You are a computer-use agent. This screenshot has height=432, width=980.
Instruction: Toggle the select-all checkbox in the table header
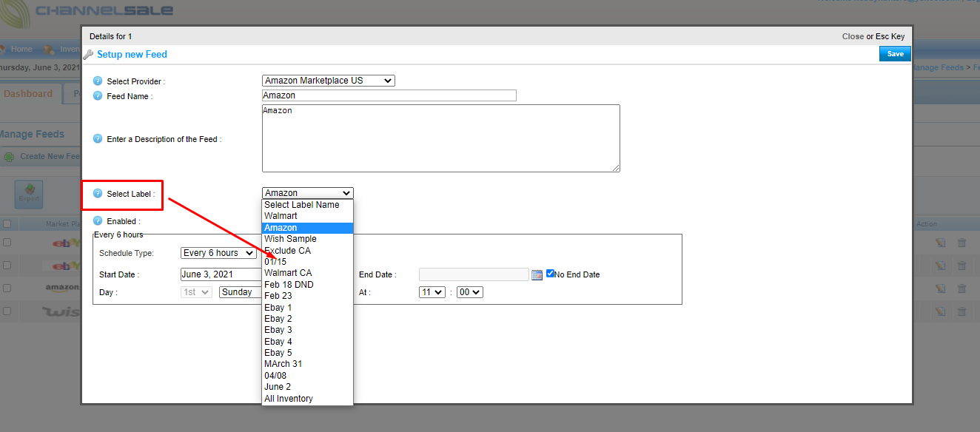tap(7, 223)
